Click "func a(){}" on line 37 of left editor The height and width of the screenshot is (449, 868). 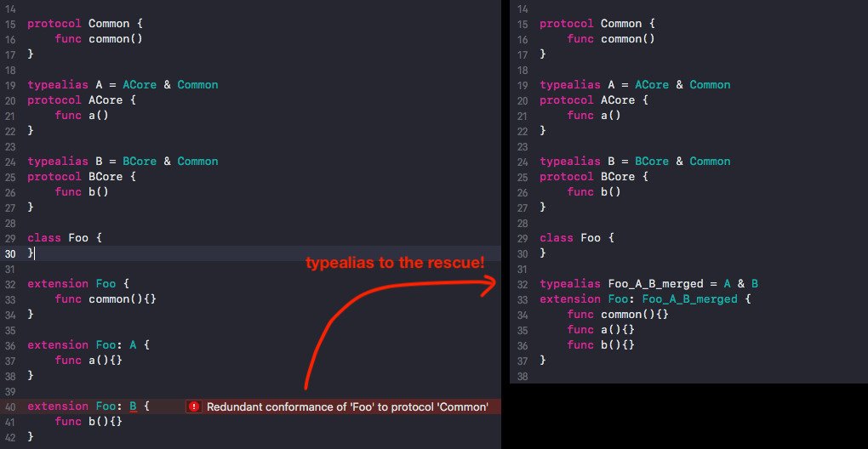pos(88,361)
